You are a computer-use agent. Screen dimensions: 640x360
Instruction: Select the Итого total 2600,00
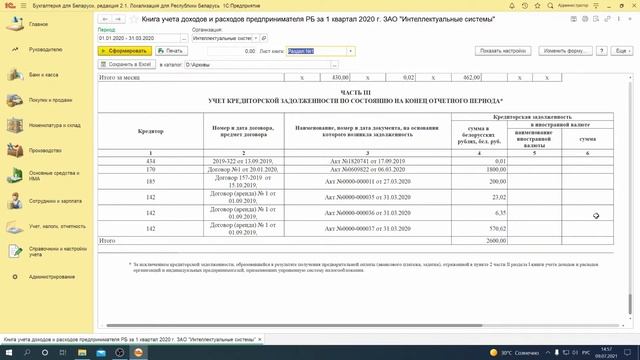click(479, 241)
